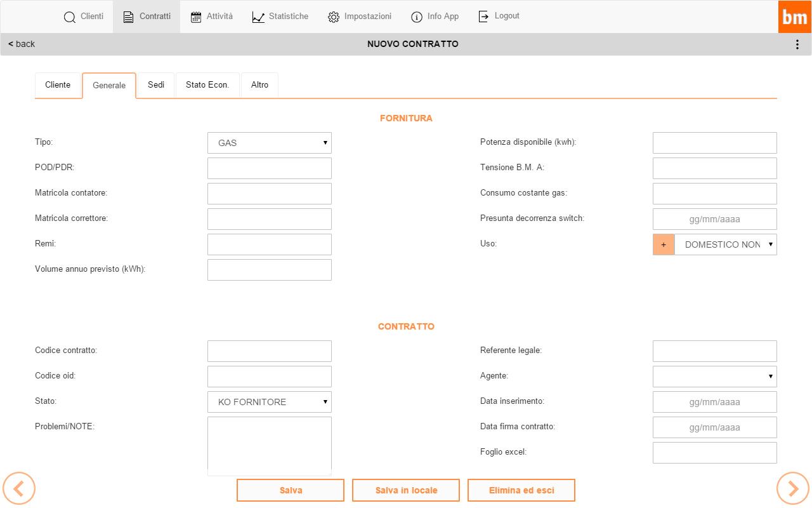
Task: Focus the POD/PDR input field
Action: coord(270,168)
